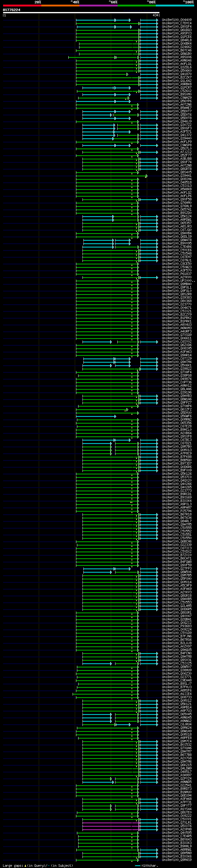Screen dimensions: 197x868
Task: Click hit name UniRef100_C6TBC3
Action: (177, 440)
